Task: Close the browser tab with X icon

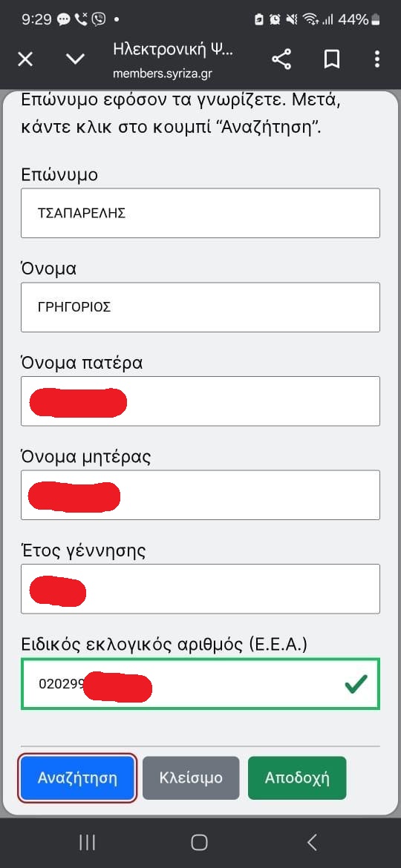Action: click(25, 59)
